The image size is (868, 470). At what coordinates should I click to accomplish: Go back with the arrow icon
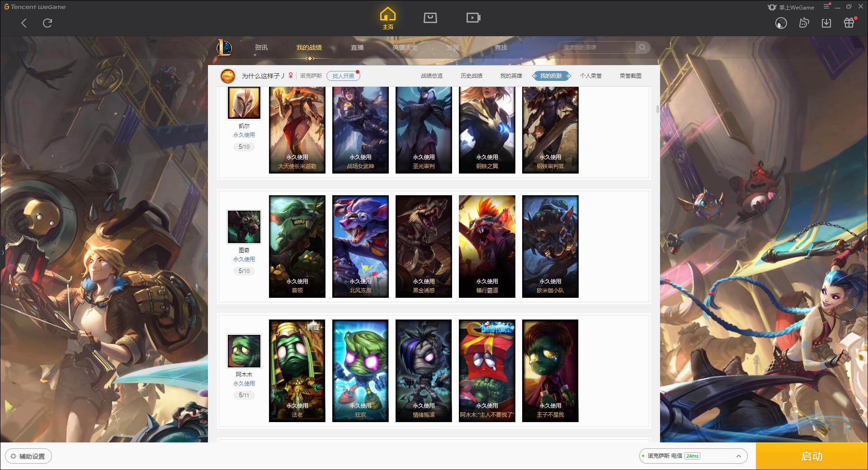point(24,23)
